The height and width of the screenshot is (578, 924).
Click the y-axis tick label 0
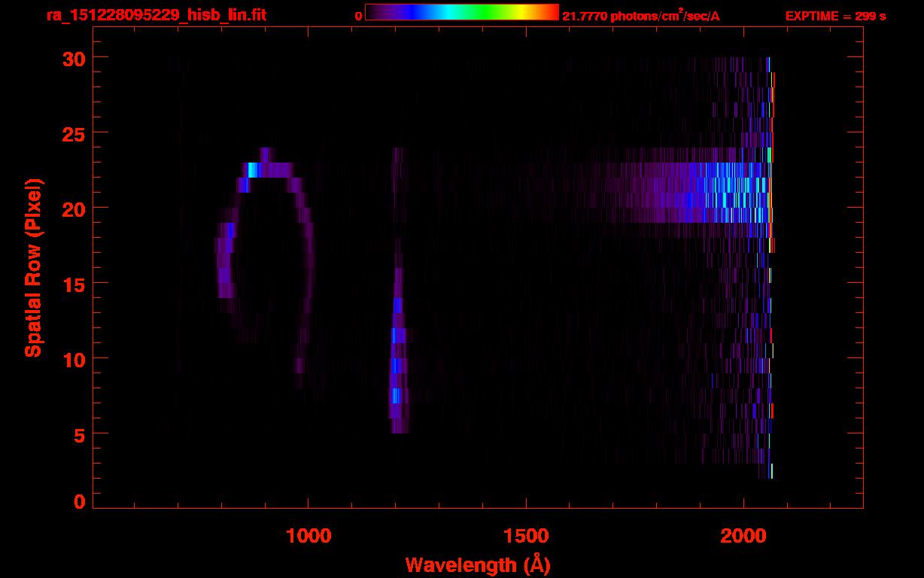(78, 502)
